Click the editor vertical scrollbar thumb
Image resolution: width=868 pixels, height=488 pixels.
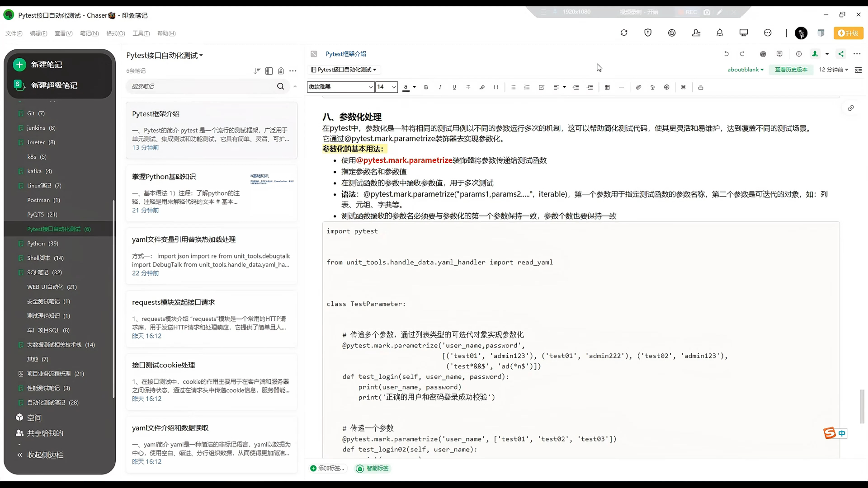pos(862,407)
